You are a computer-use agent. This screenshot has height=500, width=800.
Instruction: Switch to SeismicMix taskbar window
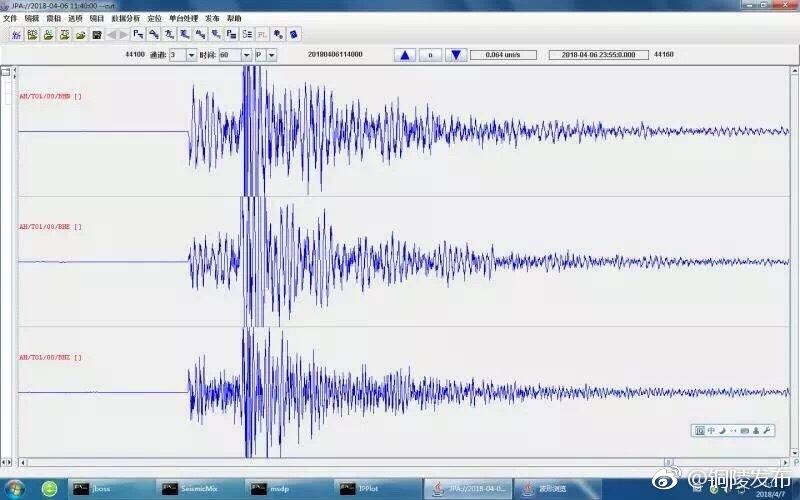(x=201, y=489)
